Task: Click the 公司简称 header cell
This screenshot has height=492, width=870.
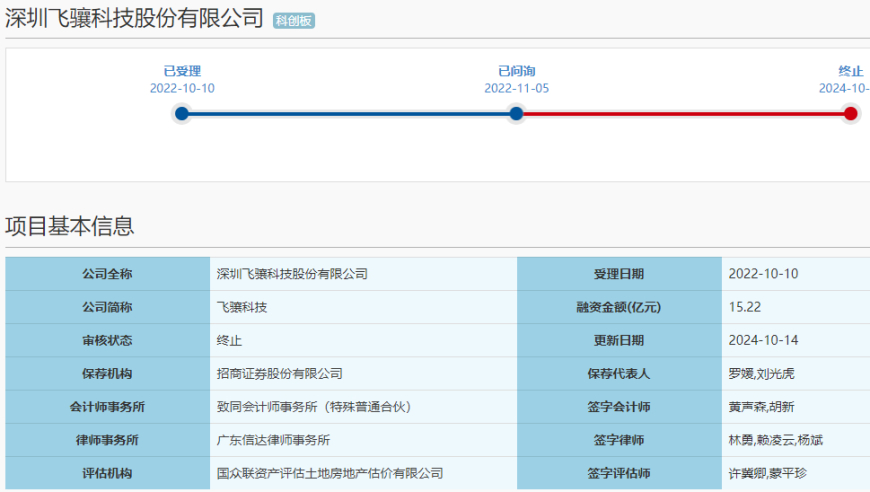Action: point(108,307)
